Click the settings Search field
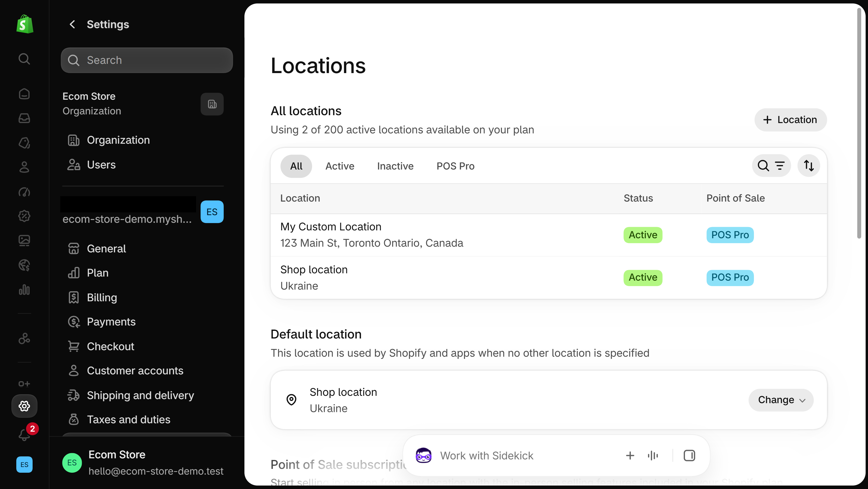The width and height of the screenshot is (868, 489). pos(147,60)
